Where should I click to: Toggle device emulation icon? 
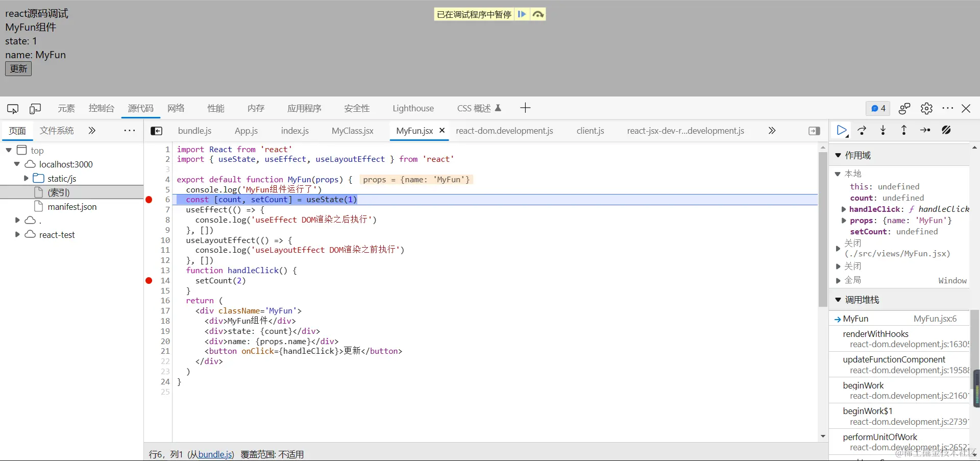35,108
